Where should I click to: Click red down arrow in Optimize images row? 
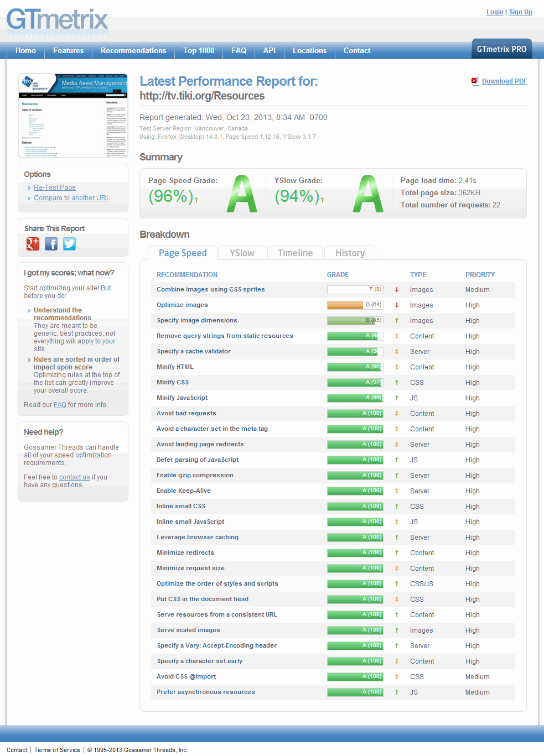point(397,305)
